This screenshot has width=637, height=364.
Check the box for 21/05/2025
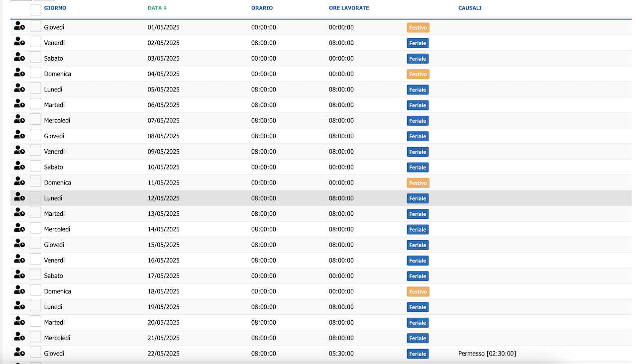tap(35, 337)
